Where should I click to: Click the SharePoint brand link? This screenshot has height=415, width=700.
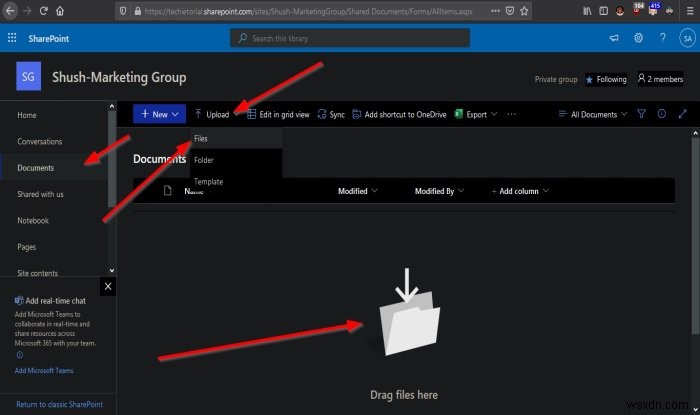[x=49, y=38]
